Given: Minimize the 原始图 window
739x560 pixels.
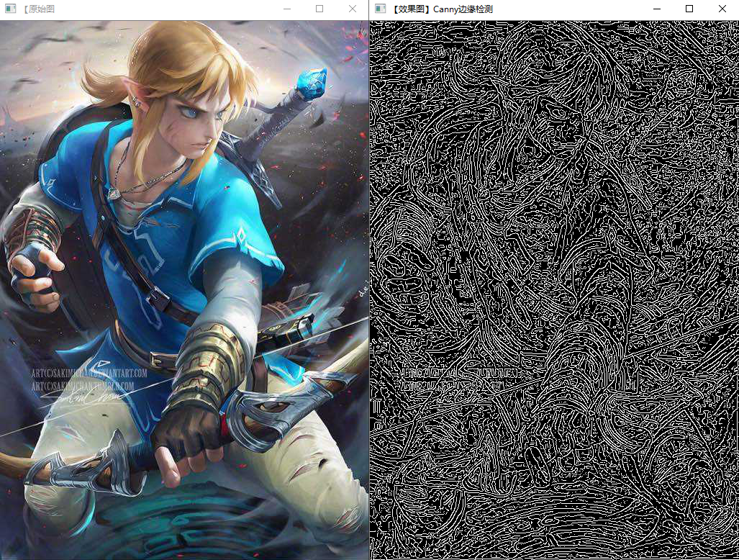Looking at the screenshot, I should coord(287,9).
